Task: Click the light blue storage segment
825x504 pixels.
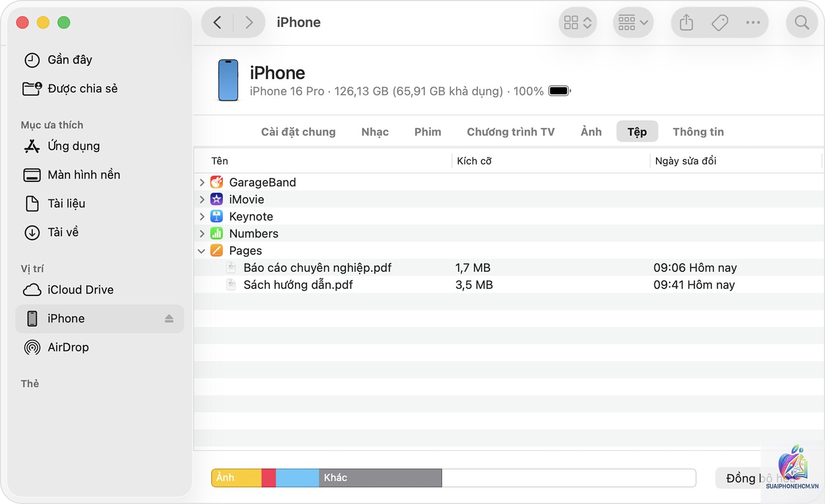Action: pyautogui.click(x=298, y=478)
